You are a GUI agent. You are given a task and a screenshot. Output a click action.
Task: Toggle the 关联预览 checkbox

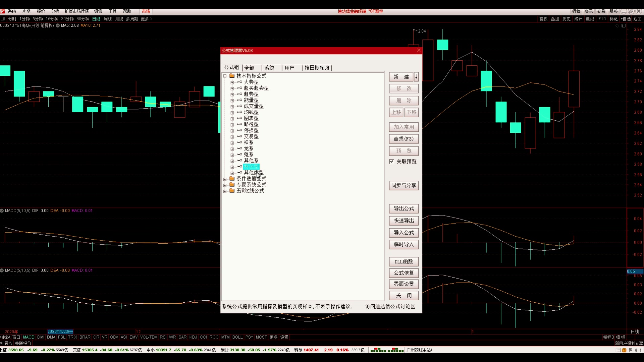pyautogui.click(x=391, y=162)
